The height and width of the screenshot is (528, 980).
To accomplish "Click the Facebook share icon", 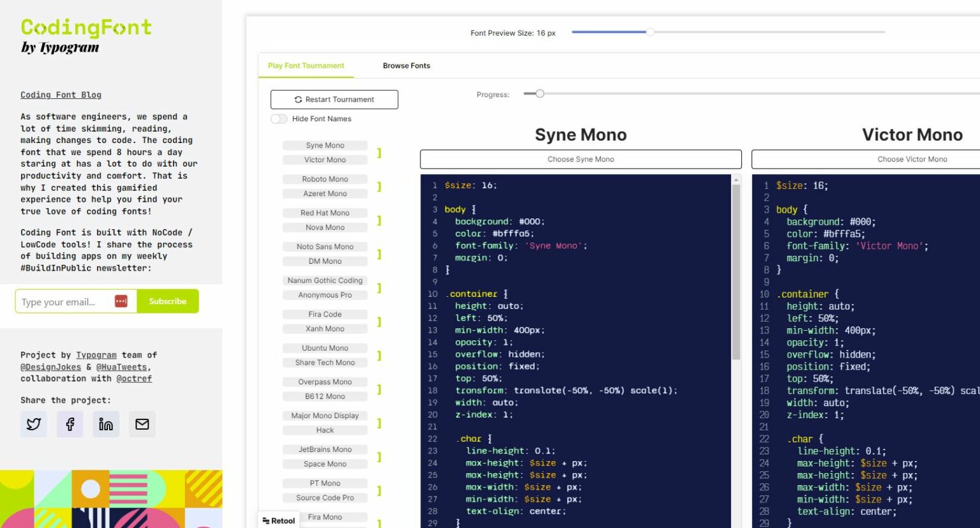I will (x=70, y=424).
